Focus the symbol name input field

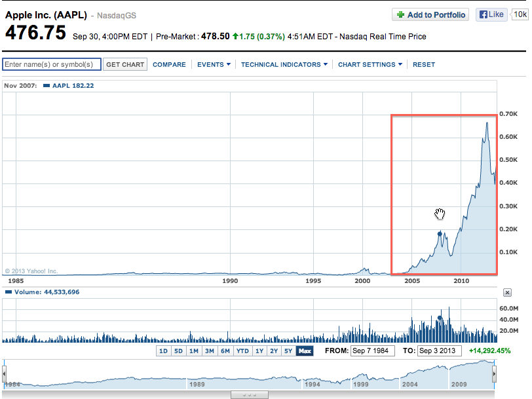[x=52, y=64]
